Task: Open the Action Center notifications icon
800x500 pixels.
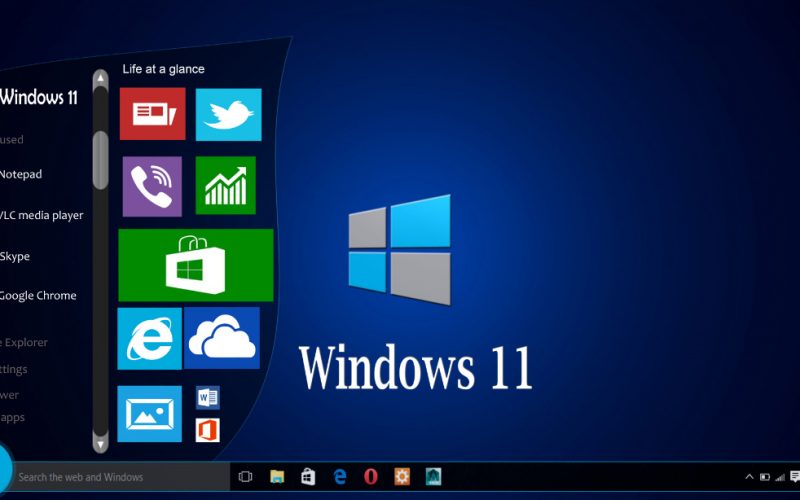Action: coord(795,477)
